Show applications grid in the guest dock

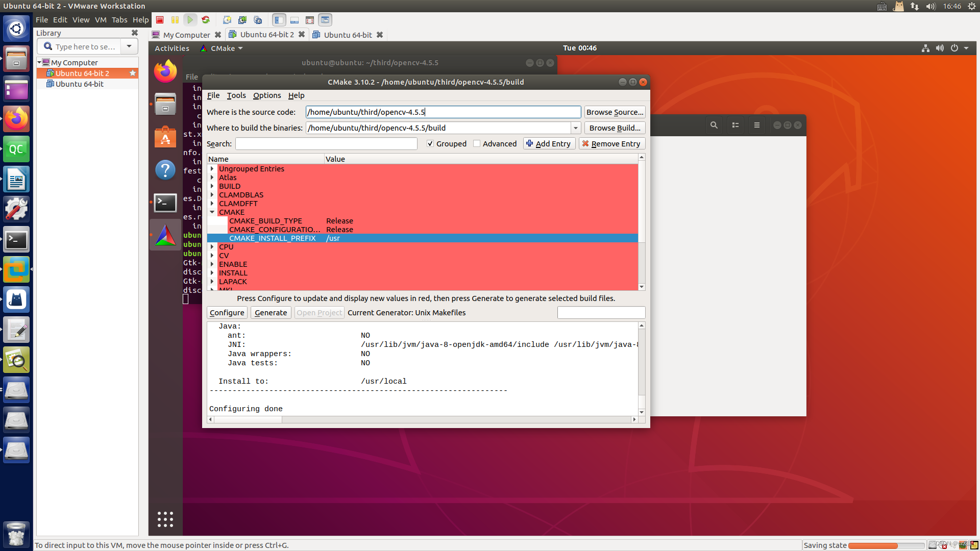(x=165, y=519)
